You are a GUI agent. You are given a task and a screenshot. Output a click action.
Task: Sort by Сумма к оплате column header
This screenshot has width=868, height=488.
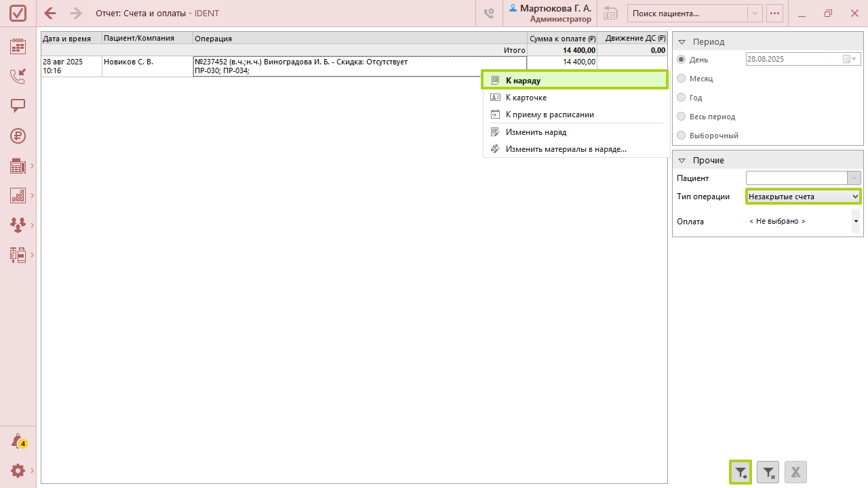pyautogui.click(x=562, y=39)
